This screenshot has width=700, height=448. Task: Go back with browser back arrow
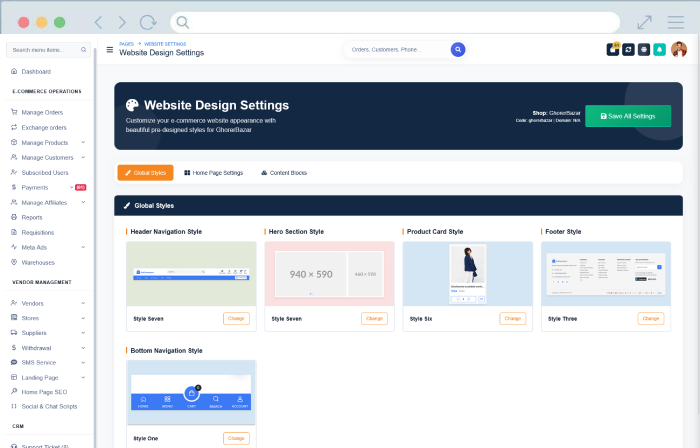[98, 22]
